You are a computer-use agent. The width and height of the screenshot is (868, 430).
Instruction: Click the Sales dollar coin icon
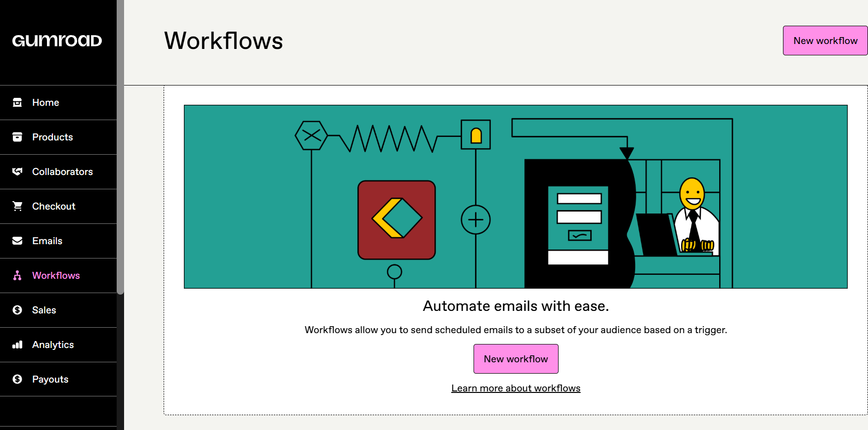[17, 310]
